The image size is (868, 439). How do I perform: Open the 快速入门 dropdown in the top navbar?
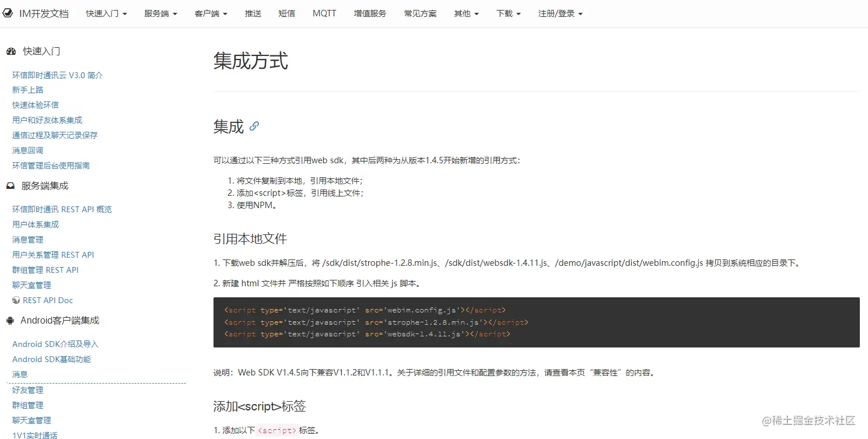(x=106, y=13)
